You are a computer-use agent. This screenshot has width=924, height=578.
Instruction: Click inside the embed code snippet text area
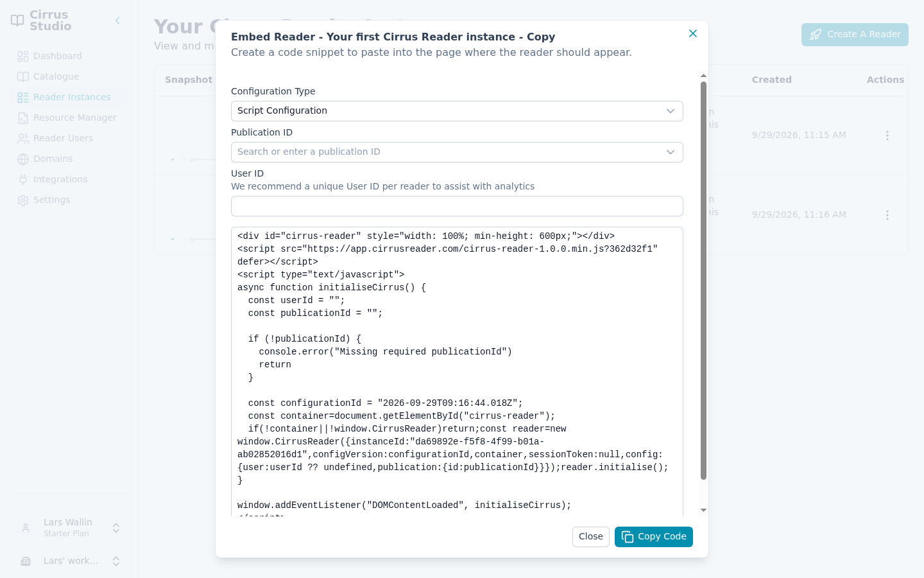point(457,371)
